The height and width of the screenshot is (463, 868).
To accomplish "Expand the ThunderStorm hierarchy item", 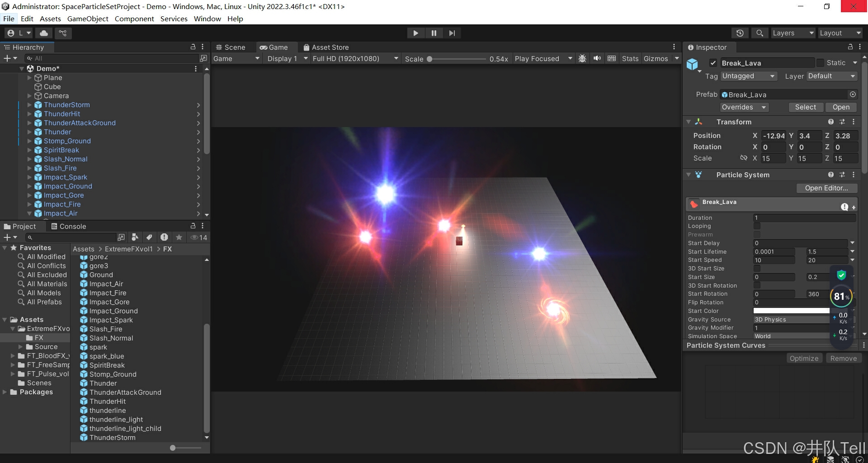I will (x=30, y=105).
